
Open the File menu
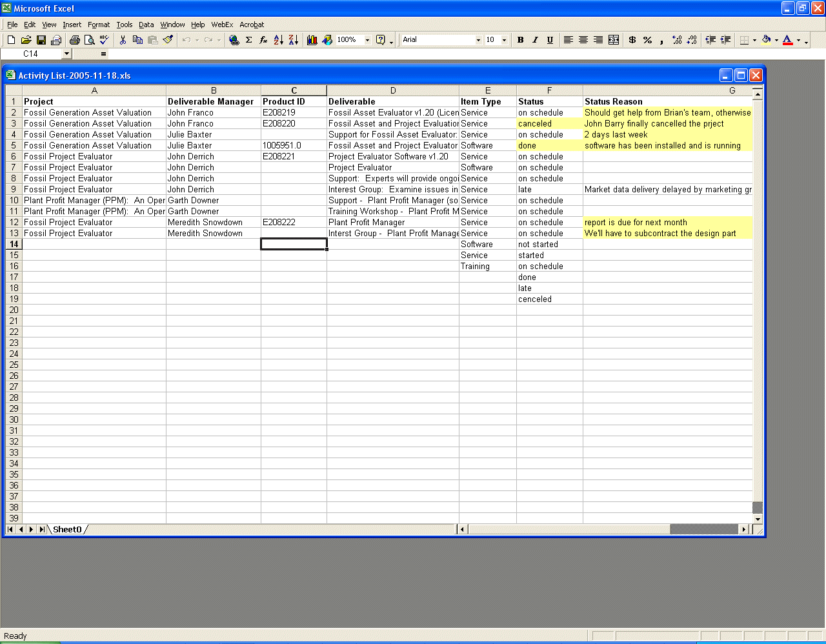[x=12, y=25]
